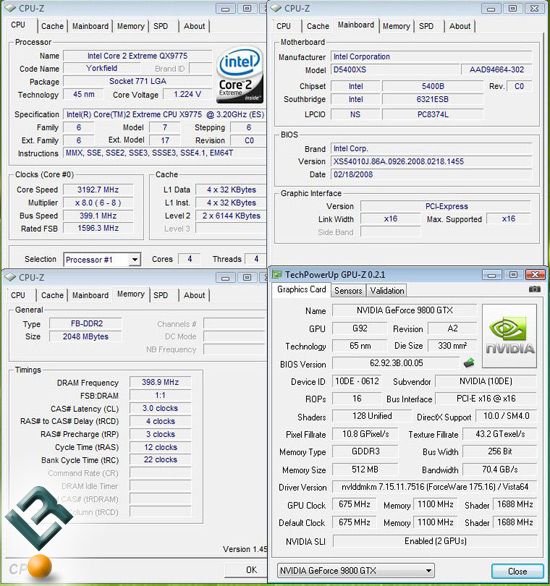Switch to Cache tab in CPU window

pos(52,26)
